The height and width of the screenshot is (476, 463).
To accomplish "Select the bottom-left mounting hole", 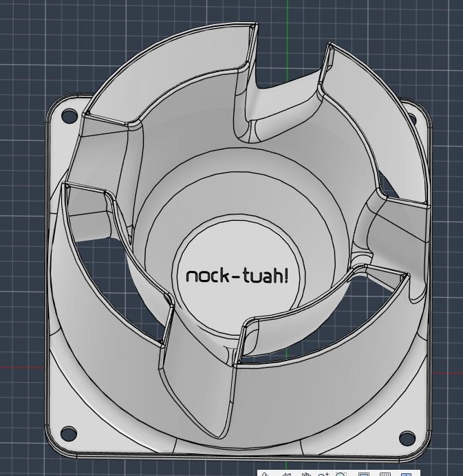I will [68, 433].
